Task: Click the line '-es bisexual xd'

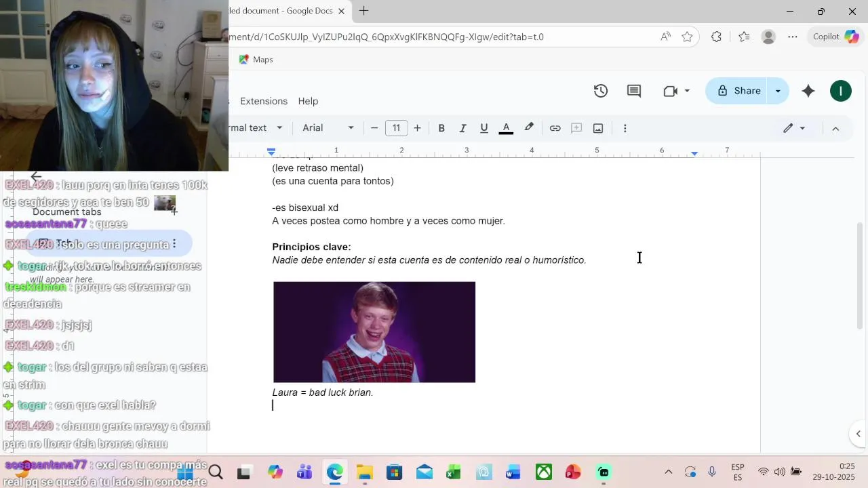Action: (305, 207)
